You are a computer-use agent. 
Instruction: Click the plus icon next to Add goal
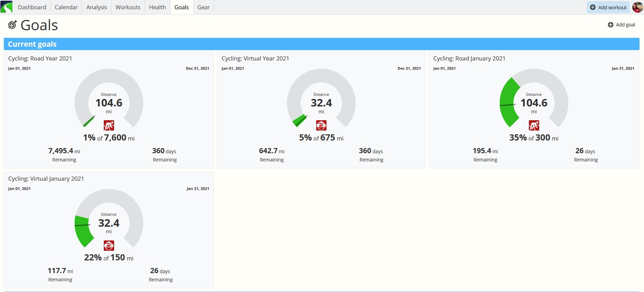point(611,25)
